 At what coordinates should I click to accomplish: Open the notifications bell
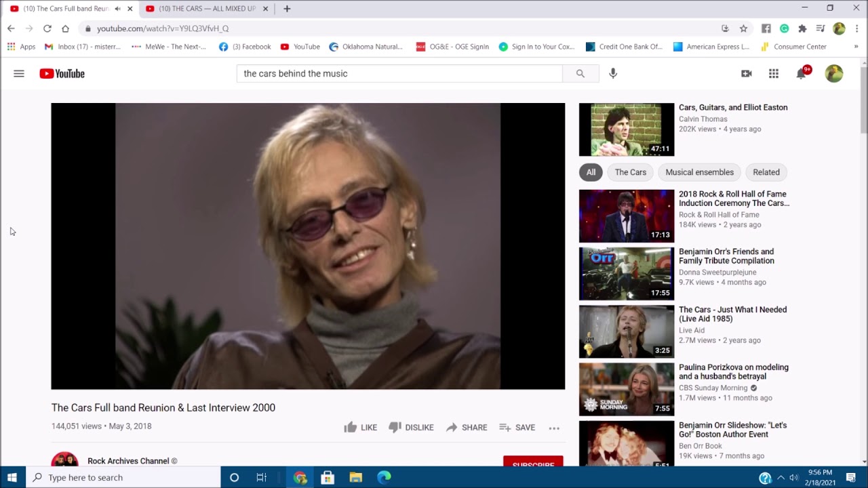(x=802, y=73)
